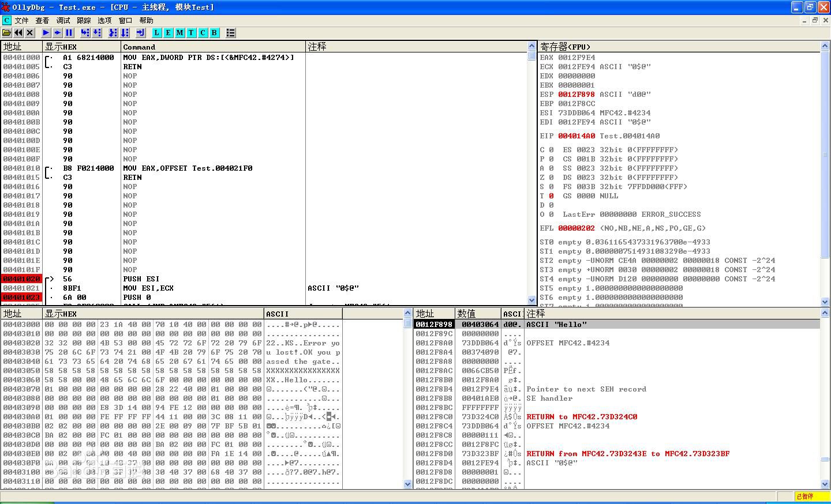Show Executable modules with E button
The height and width of the screenshot is (504, 831).
point(168,33)
